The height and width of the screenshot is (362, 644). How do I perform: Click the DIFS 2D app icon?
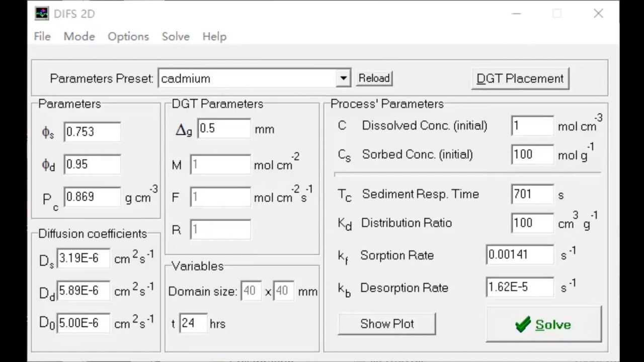[42, 14]
